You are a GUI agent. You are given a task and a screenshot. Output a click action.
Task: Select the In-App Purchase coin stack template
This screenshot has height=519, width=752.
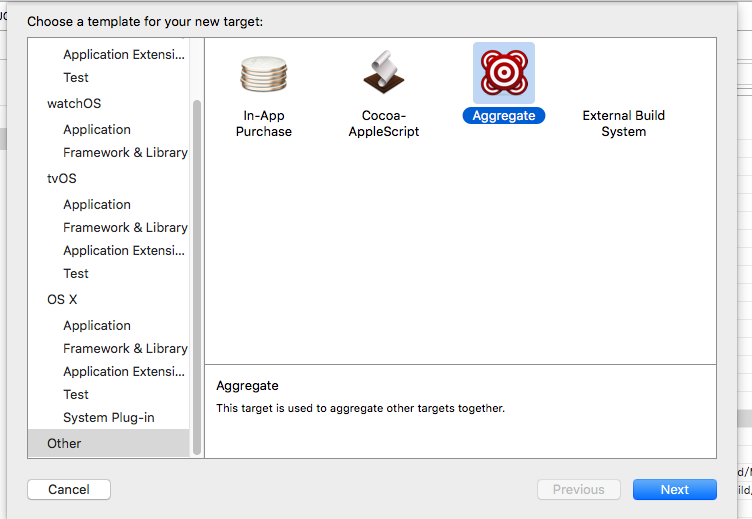(264, 74)
